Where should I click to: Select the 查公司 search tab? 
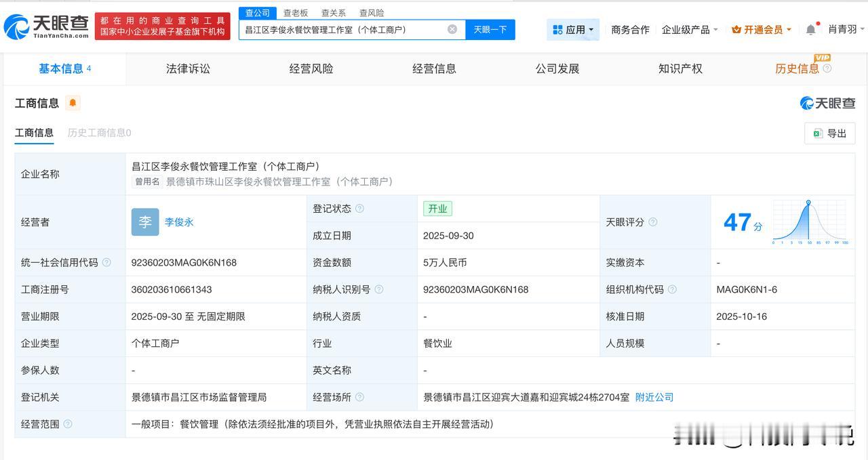[x=258, y=13]
